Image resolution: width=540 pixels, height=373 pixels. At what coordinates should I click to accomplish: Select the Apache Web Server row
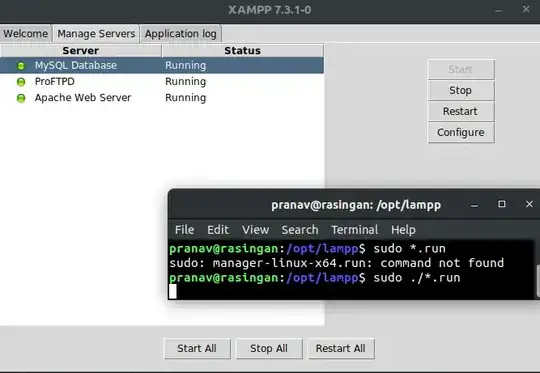pyautogui.click(x=162, y=98)
